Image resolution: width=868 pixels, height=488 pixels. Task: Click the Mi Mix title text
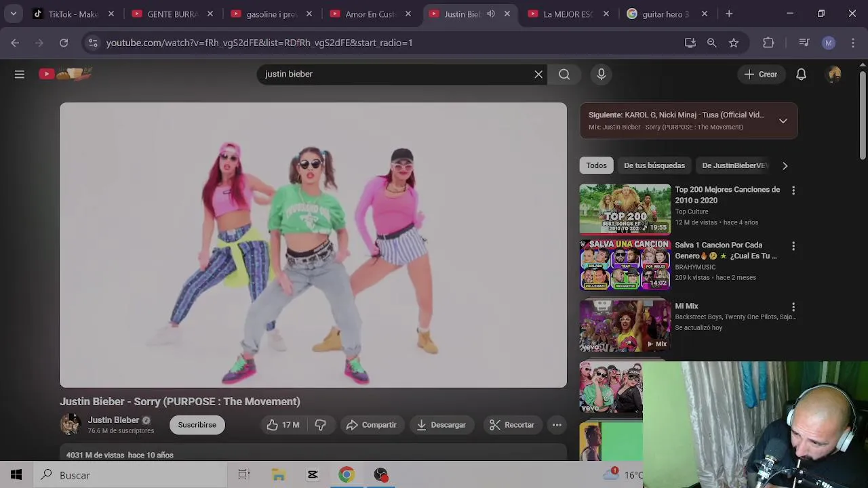pyautogui.click(x=686, y=306)
